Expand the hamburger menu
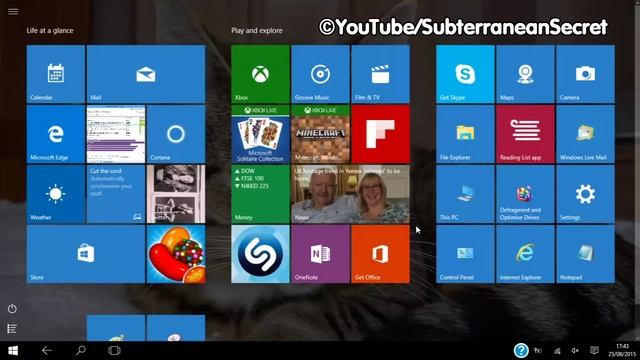This screenshot has height=360, width=640. (13, 11)
